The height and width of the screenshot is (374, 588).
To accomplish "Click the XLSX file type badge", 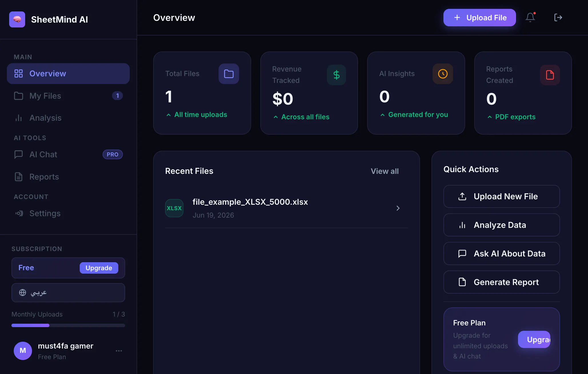I will coord(174,208).
